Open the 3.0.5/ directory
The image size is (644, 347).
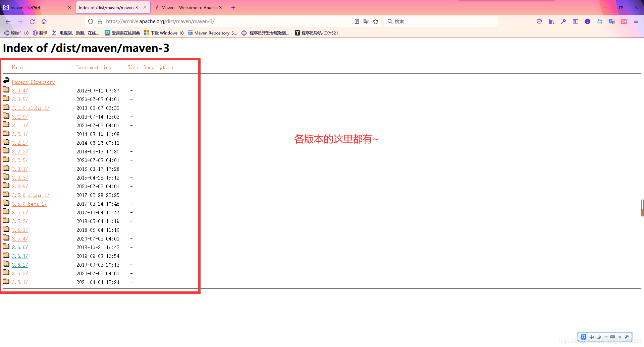point(20,99)
